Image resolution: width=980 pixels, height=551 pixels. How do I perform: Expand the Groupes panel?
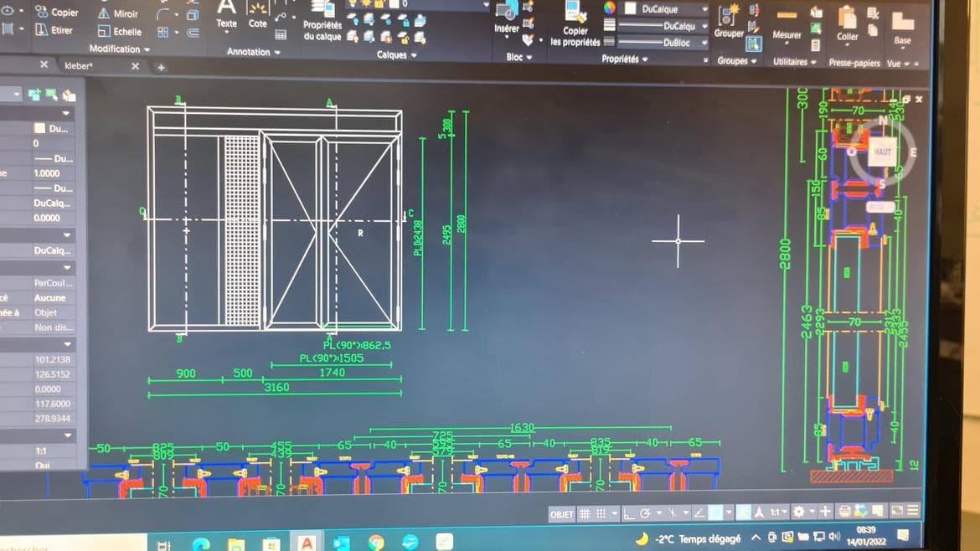pyautogui.click(x=737, y=60)
